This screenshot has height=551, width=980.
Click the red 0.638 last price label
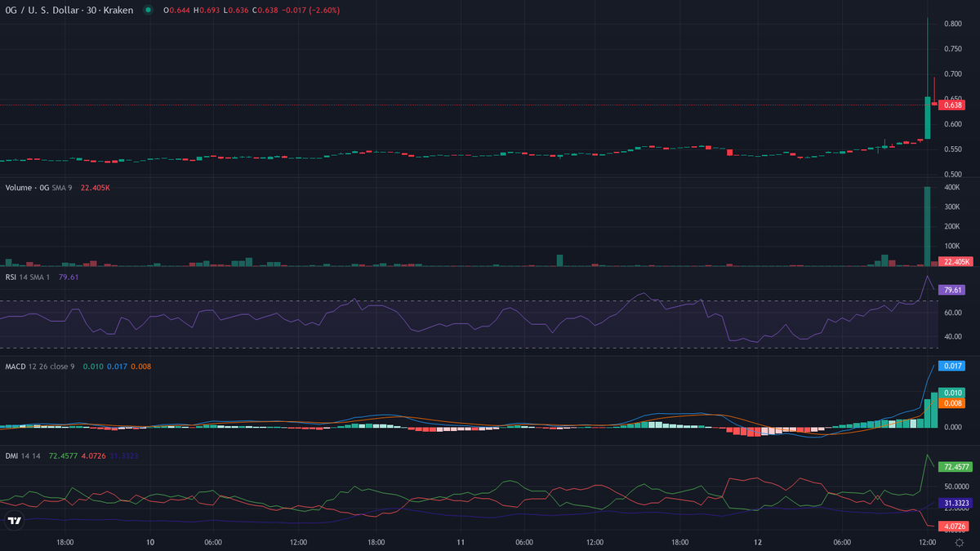pos(953,104)
